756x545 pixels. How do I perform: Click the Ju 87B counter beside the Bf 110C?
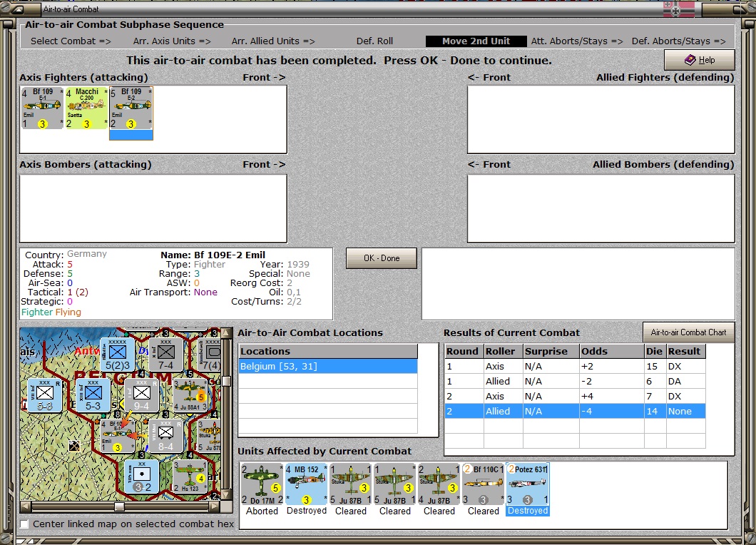(x=439, y=484)
